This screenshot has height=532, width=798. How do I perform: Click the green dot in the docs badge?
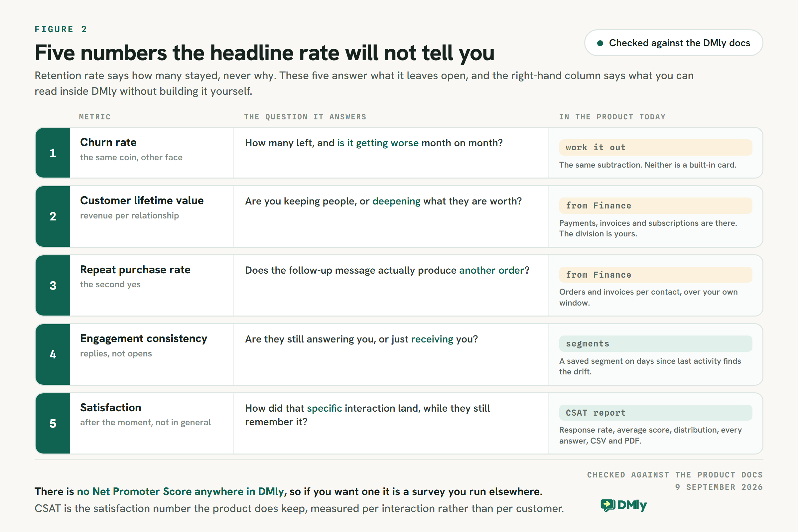[x=600, y=43]
